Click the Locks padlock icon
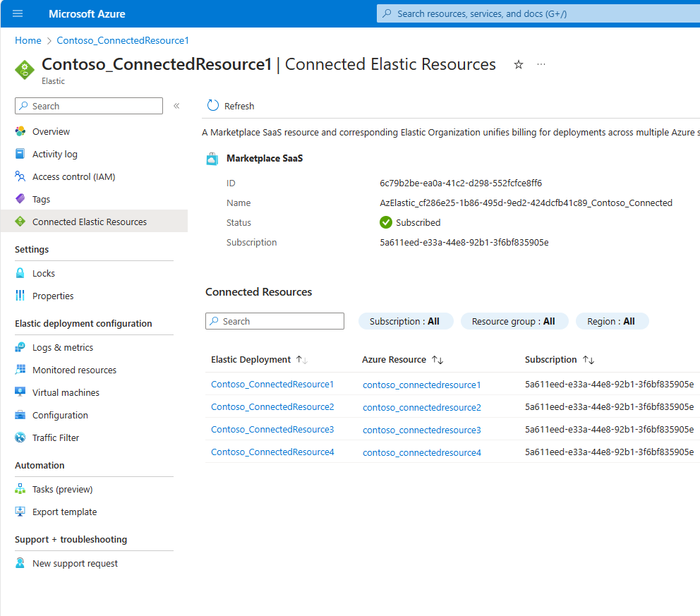Viewport: 700px width, 616px height. pyautogui.click(x=20, y=273)
